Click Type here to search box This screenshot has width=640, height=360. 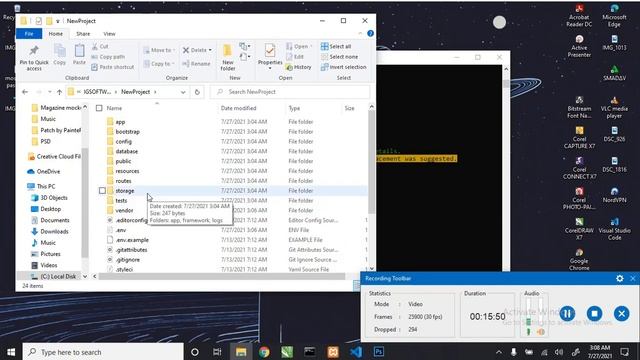[103, 352]
